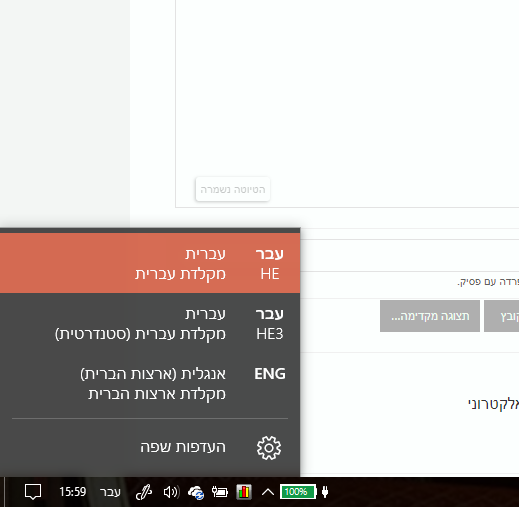Select Hebrew Standard keyboard HE3 option
Screen dimensions: 519x507
[150, 323]
